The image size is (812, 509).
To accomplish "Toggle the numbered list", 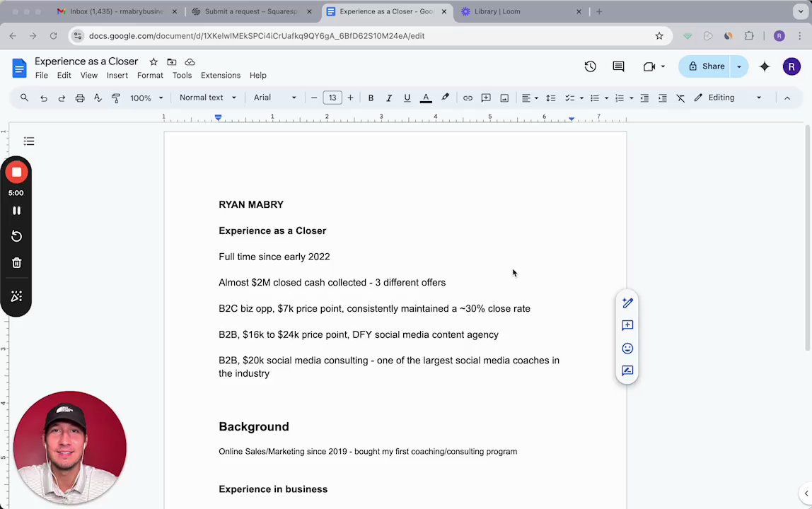I will 620,98.
